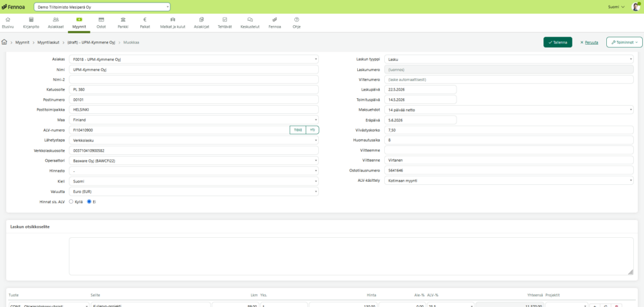This screenshot has height=307, width=644.
Task: Click the Laskun otsikkoselite text area
Action: click(x=351, y=256)
